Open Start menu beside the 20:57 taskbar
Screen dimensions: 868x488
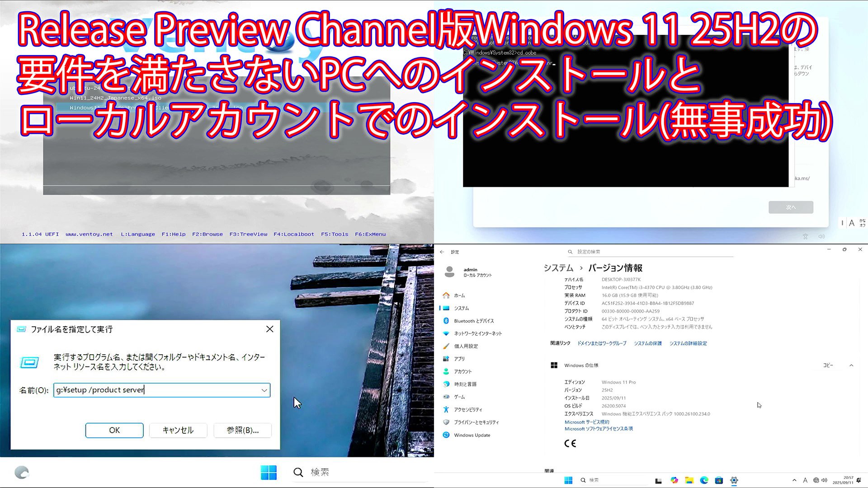point(568,480)
